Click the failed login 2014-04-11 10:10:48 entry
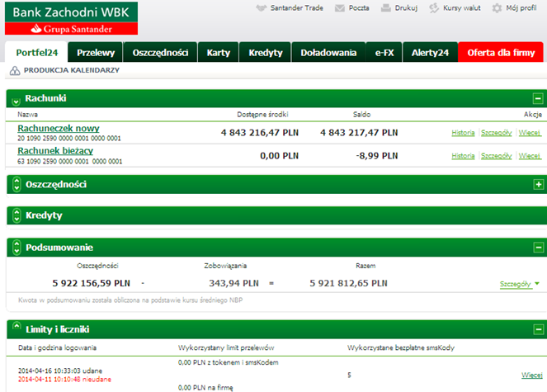Image resolution: width=547 pixels, height=392 pixels. [x=64, y=379]
